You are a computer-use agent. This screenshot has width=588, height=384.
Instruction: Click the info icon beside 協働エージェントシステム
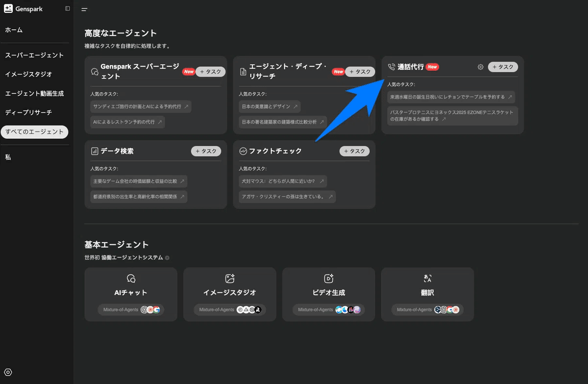tap(167, 258)
